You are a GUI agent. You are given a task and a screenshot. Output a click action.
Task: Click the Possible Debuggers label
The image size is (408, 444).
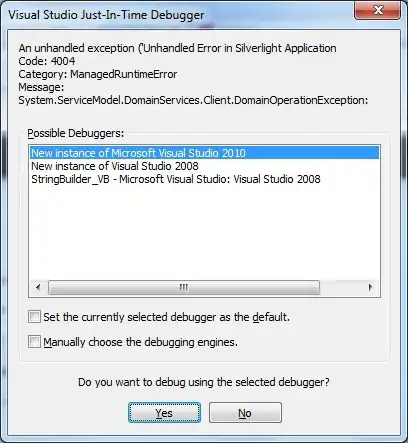coord(76,133)
